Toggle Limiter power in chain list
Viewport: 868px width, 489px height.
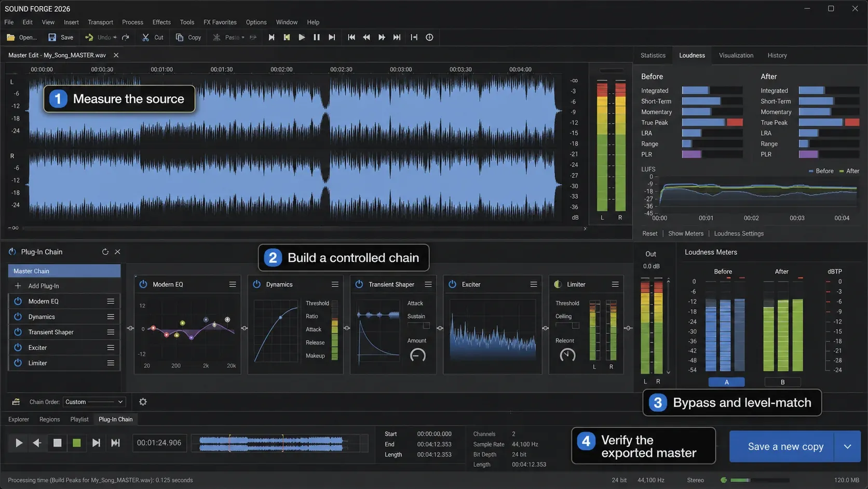(x=18, y=363)
